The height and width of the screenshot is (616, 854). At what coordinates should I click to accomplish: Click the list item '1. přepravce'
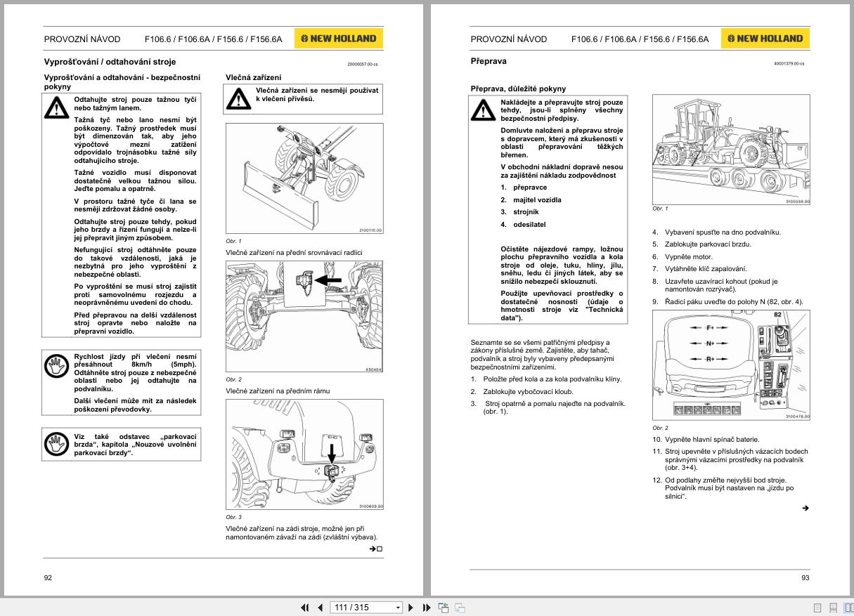(524, 188)
